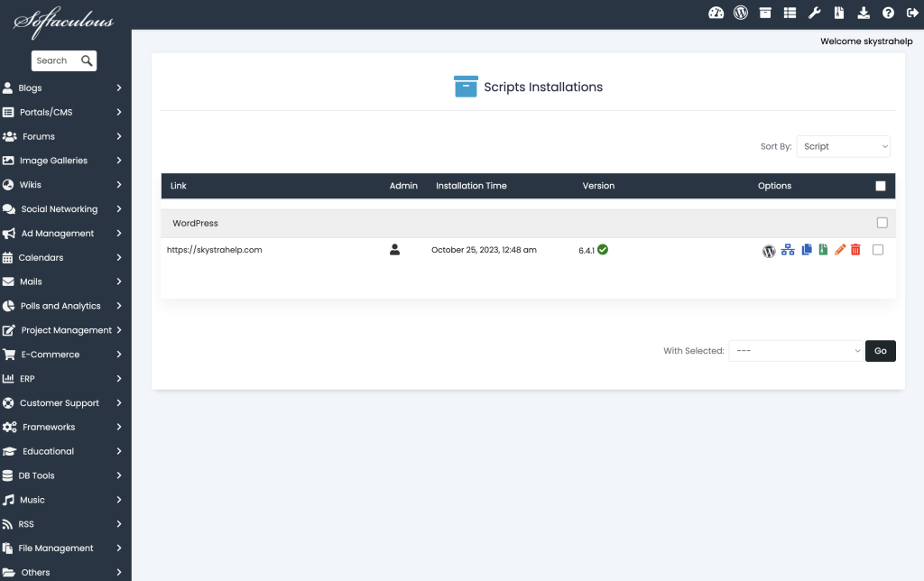924x581 pixels.
Task: Open the Sort By dropdown
Action: point(843,146)
